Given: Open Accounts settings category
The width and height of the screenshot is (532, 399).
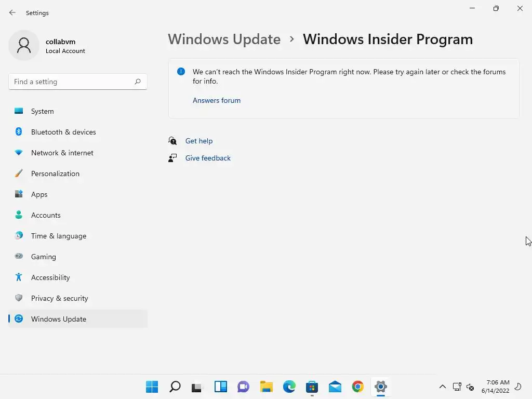Looking at the screenshot, I should [x=78, y=215].
